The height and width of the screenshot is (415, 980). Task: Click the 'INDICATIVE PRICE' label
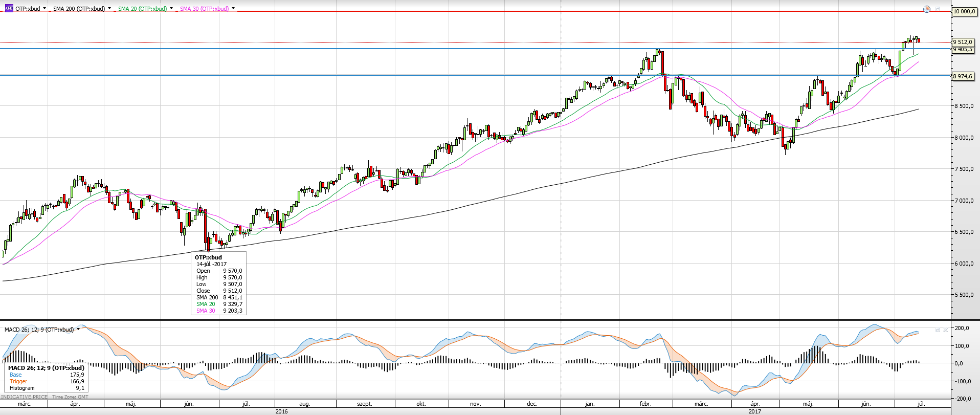tap(25, 397)
